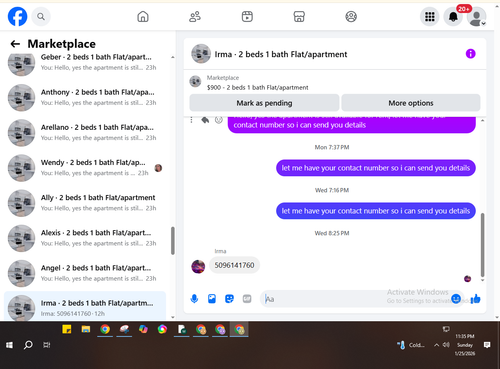React to message with emoji icon
This screenshot has width=500, height=369.
pos(219,120)
